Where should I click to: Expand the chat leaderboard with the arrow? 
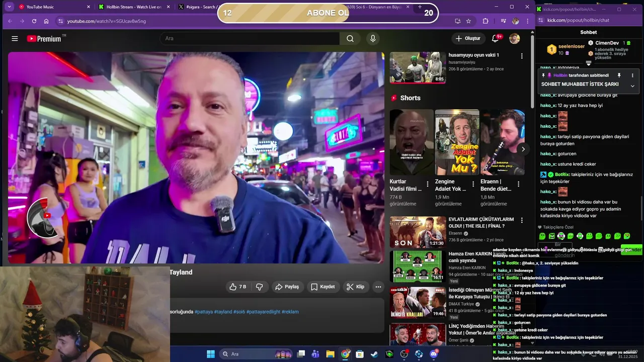tap(589, 63)
